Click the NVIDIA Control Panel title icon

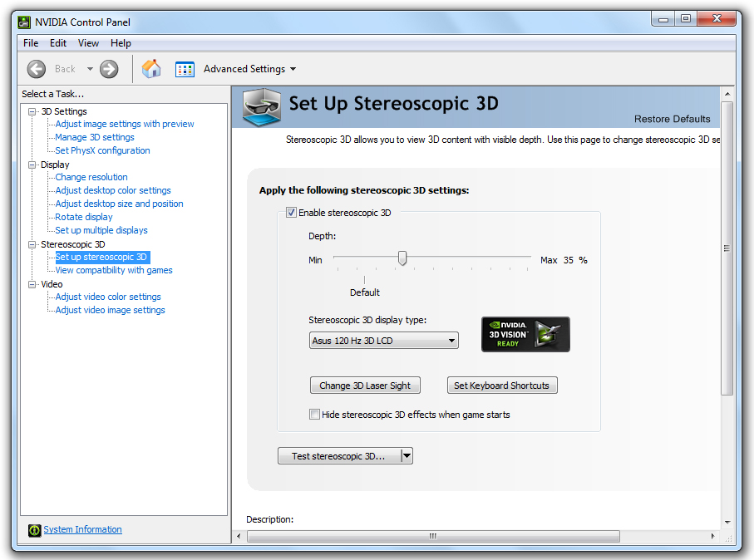(24, 22)
